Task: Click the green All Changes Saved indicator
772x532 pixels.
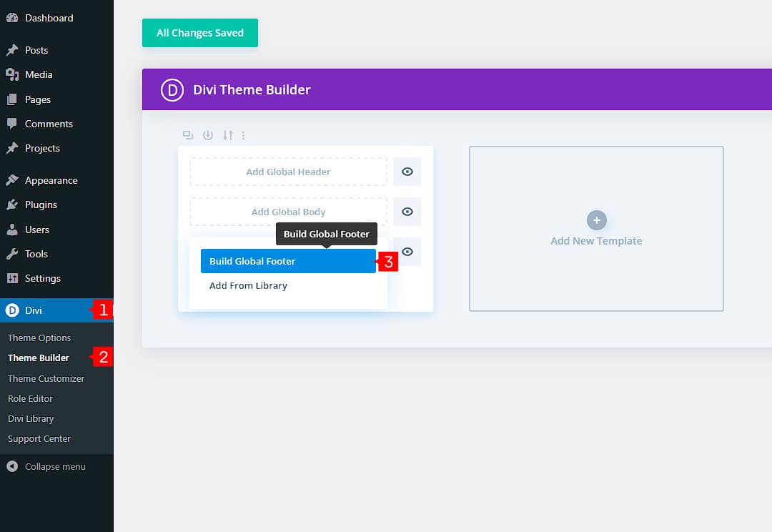Action: [199, 33]
